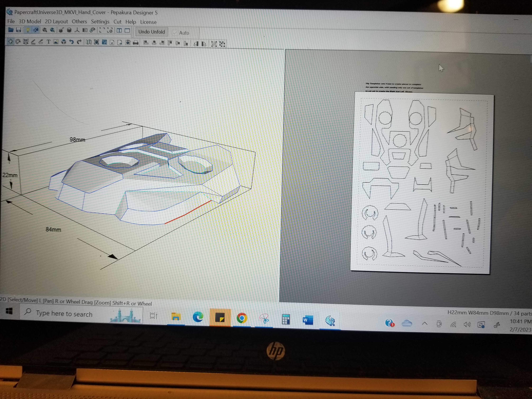The image size is (532, 399).
Task: Click the align-top parts icon
Action: click(x=170, y=43)
